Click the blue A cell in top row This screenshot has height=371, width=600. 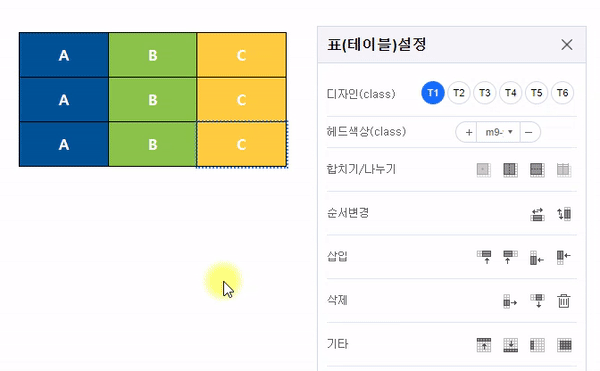click(x=64, y=55)
